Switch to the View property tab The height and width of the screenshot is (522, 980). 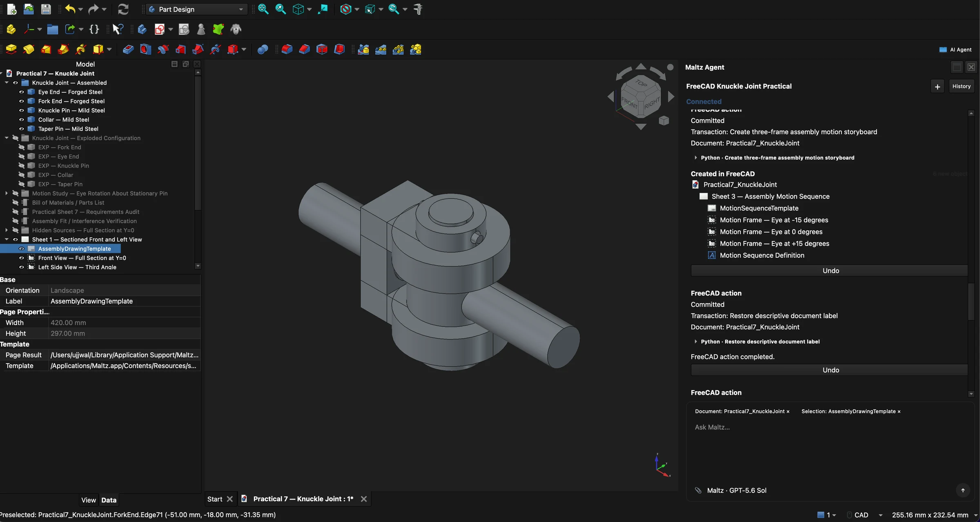[x=88, y=500]
